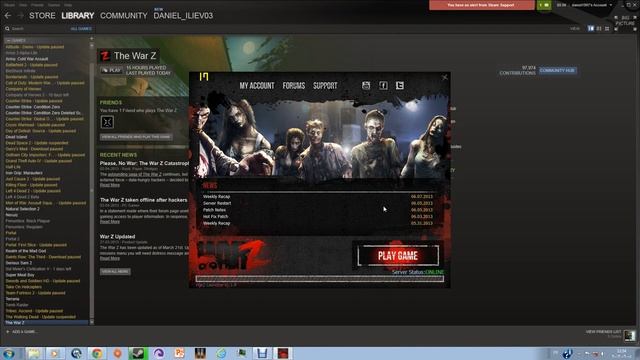
Task: Select the detail view icon next to View
Action: tap(591, 29)
